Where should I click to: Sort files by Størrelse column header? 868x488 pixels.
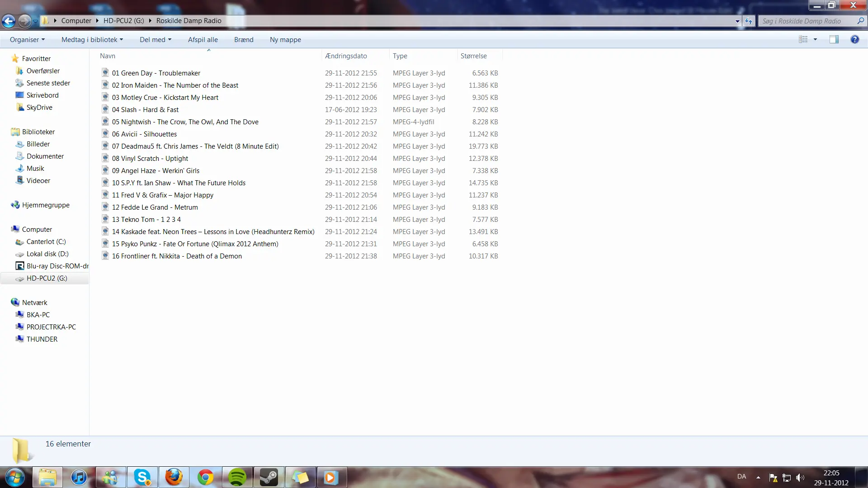[474, 56]
